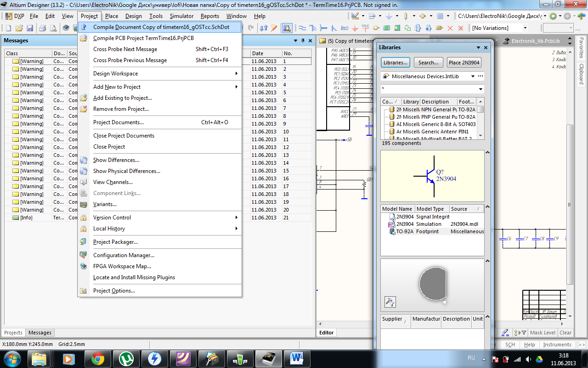588x368 pixels.
Task: Open the Alignment Tools icon
Action: pos(373,16)
